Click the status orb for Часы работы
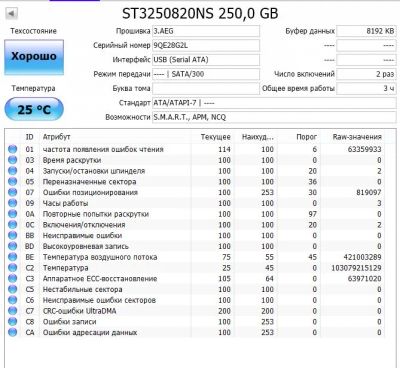The image size is (400, 368). point(12,203)
